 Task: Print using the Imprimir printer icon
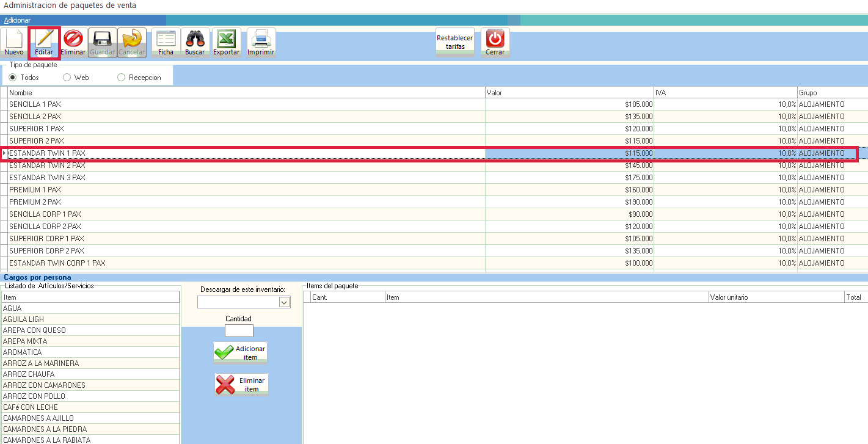click(261, 40)
